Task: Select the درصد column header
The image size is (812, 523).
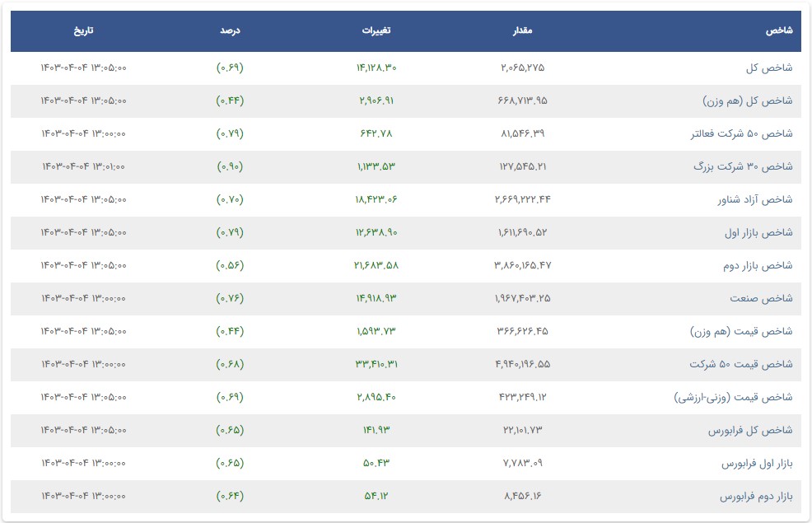Action: point(230,30)
